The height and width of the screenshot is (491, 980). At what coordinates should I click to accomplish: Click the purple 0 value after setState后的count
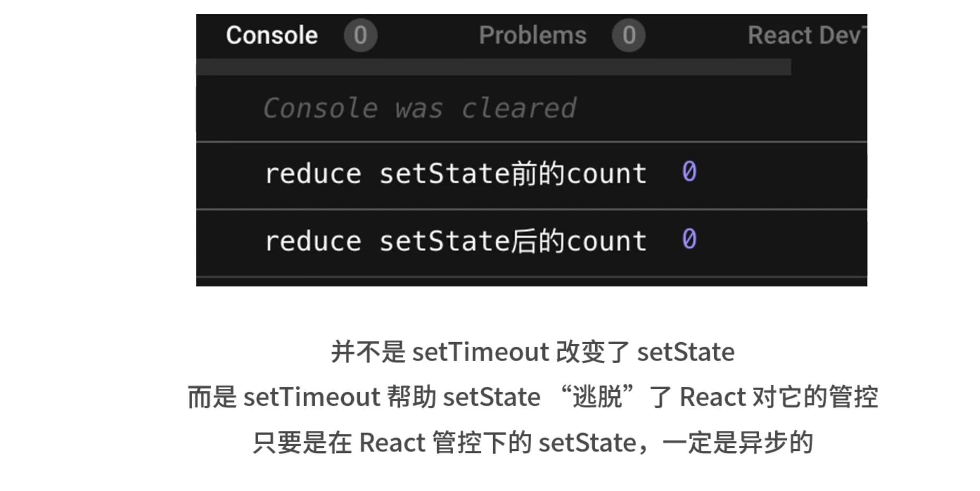(689, 241)
